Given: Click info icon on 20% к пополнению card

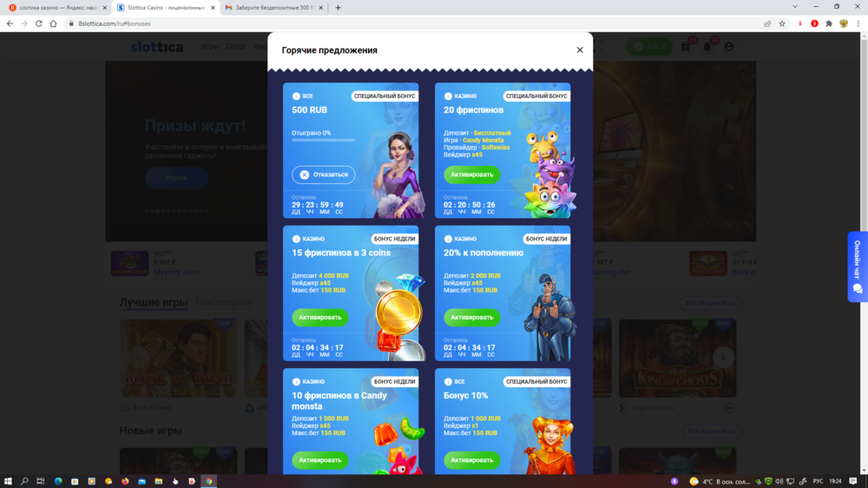Looking at the screenshot, I should coord(448,239).
